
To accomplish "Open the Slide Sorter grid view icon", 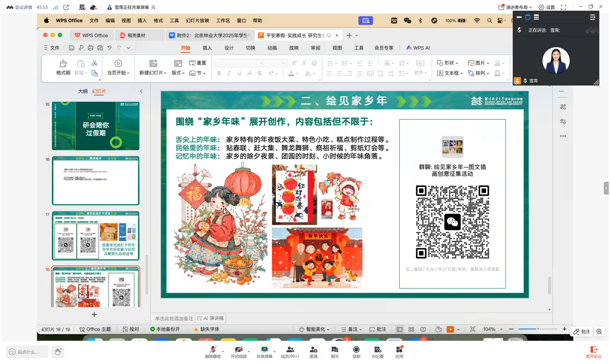I will pos(411,329).
